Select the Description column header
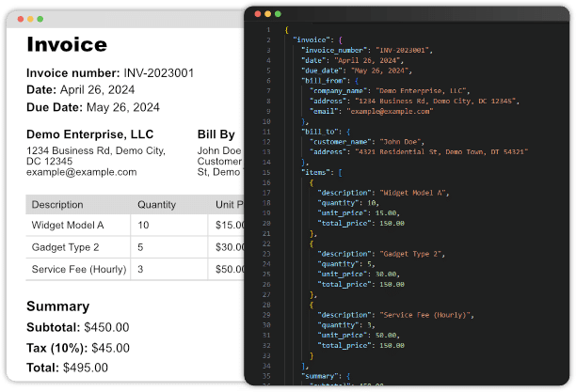 [x=57, y=204]
